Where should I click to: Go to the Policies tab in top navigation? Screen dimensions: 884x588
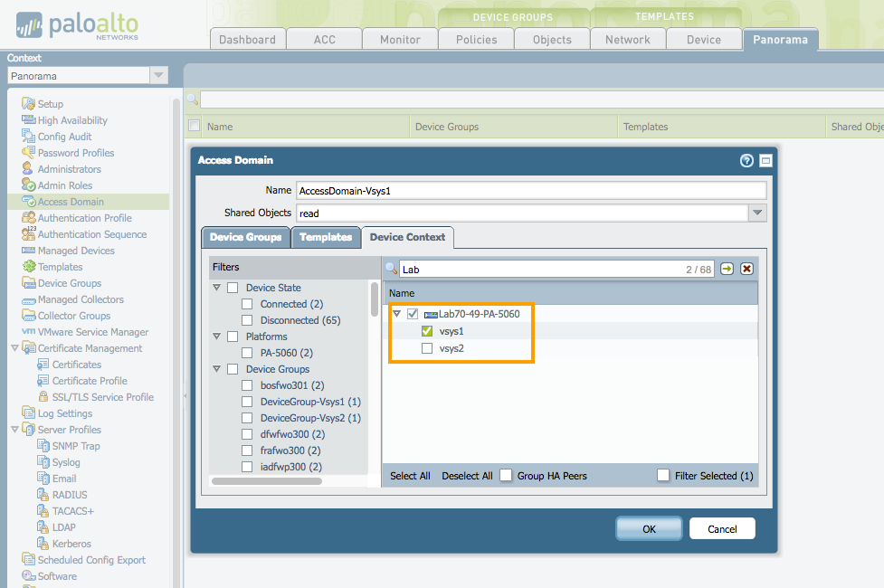[476, 39]
